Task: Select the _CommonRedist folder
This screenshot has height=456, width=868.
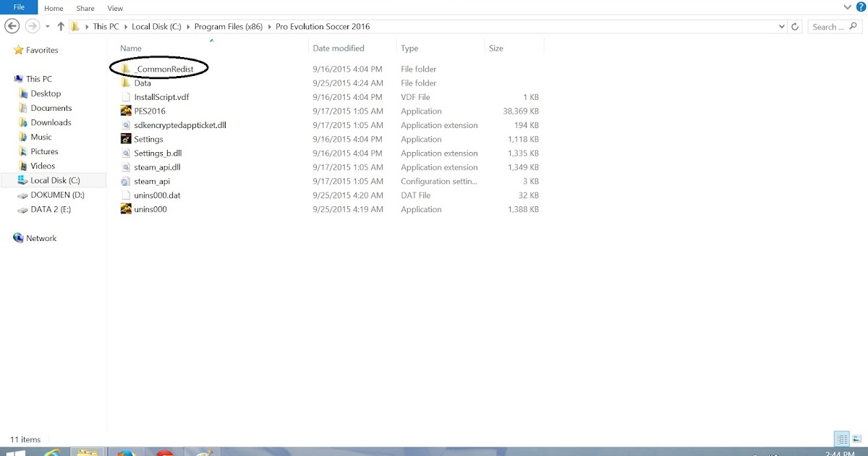Action: tap(163, 69)
